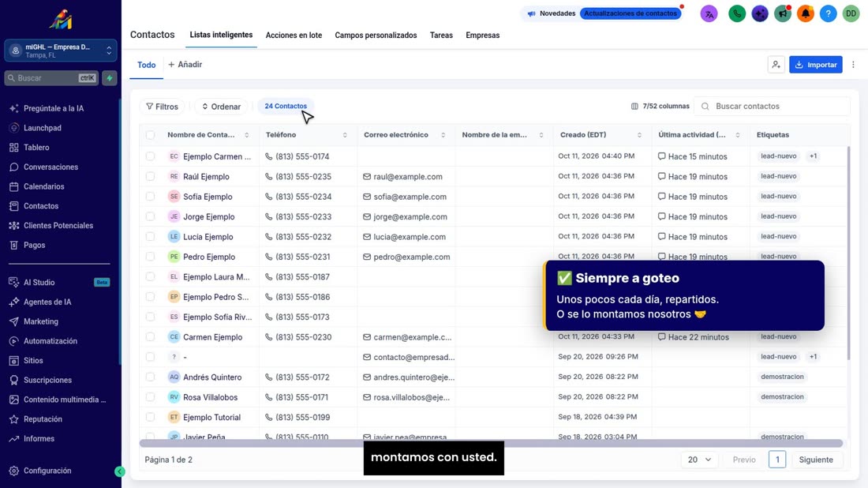
Task: Check the box for Raúl Ejemplo
Action: click(x=150, y=176)
